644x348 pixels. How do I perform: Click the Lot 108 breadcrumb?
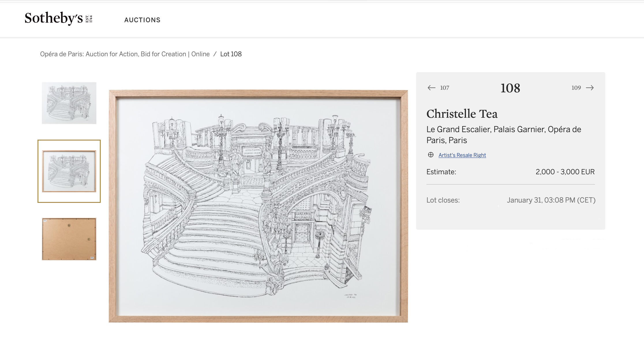[x=231, y=54]
